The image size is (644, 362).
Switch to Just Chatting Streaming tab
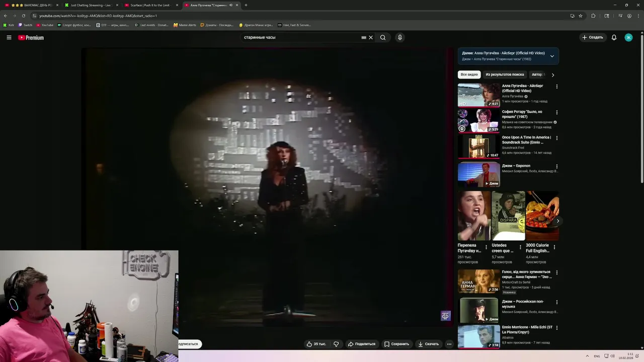[91, 5]
